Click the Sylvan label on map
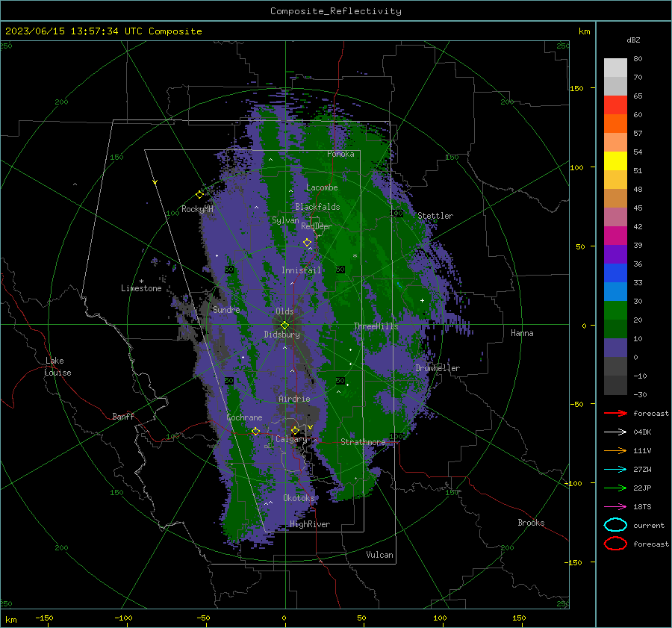The image size is (672, 628). click(285, 220)
